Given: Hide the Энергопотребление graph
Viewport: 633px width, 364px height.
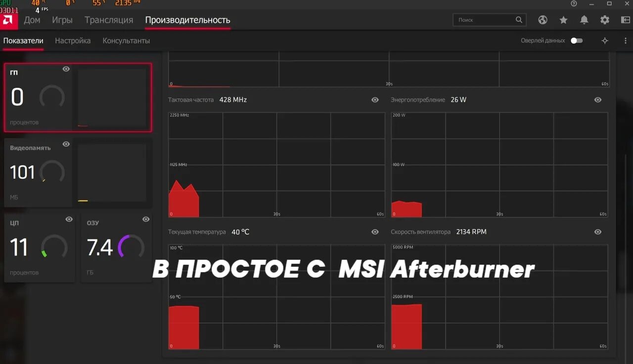Looking at the screenshot, I should point(598,100).
